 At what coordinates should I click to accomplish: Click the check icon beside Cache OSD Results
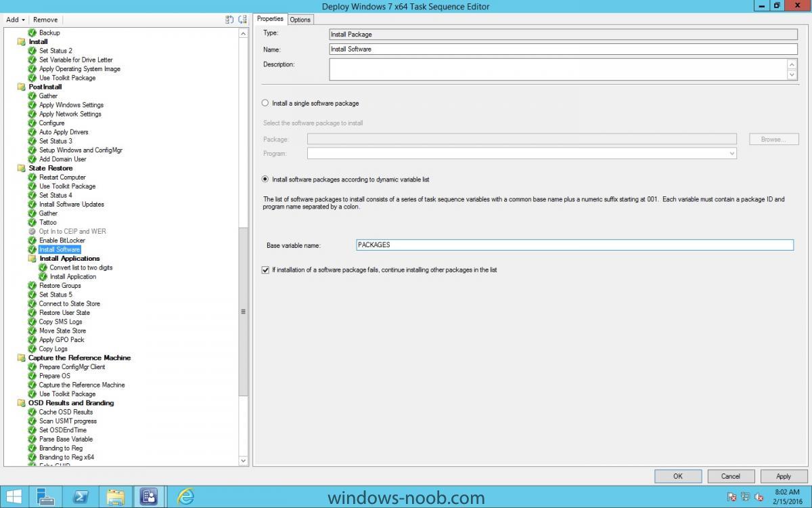(32, 412)
